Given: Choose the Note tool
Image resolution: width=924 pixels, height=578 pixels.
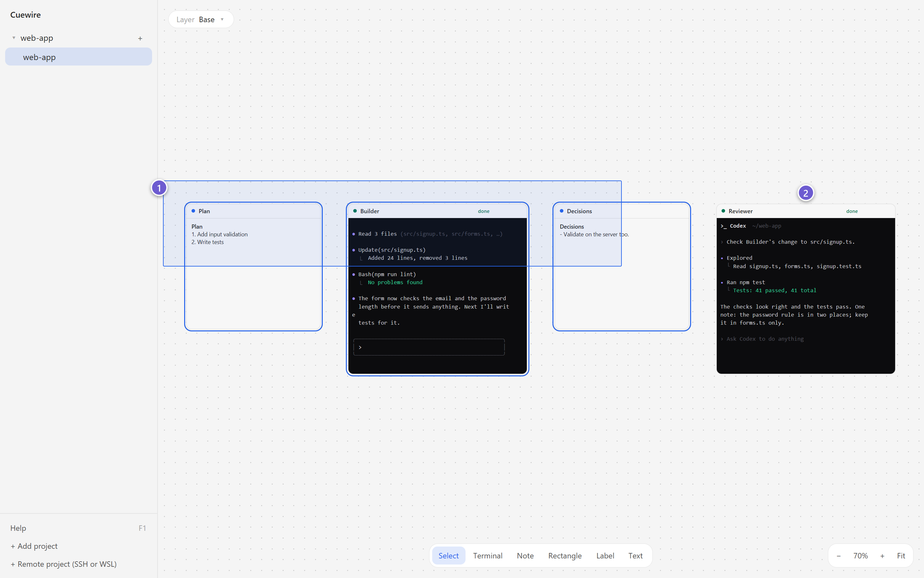Looking at the screenshot, I should coord(525,556).
